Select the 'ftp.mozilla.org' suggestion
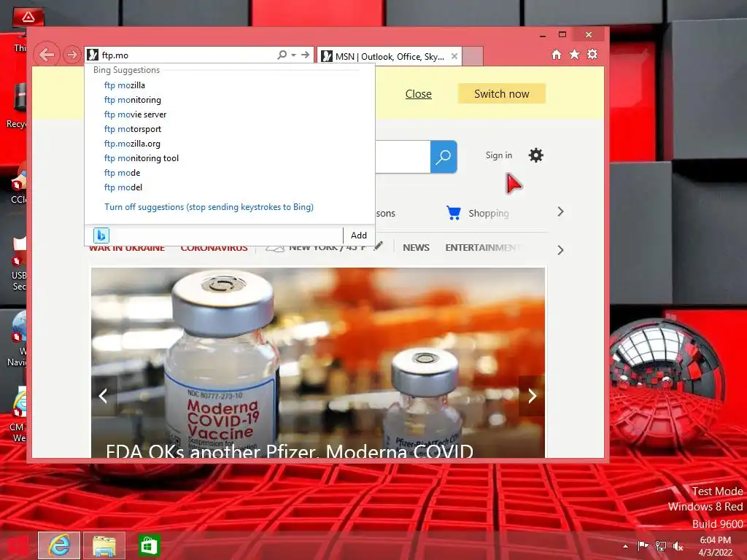747x560 pixels. click(132, 144)
